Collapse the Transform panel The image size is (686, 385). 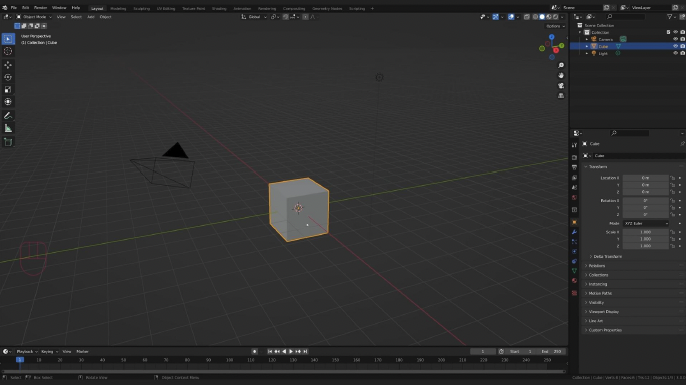(x=598, y=167)
